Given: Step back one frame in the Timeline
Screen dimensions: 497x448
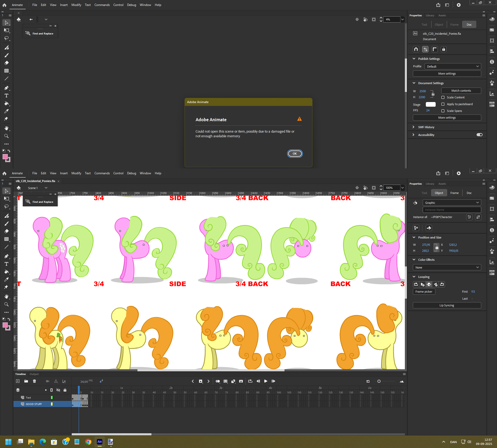Looking at the screenshot, I should pyautogui.click(x=258, y=381).
